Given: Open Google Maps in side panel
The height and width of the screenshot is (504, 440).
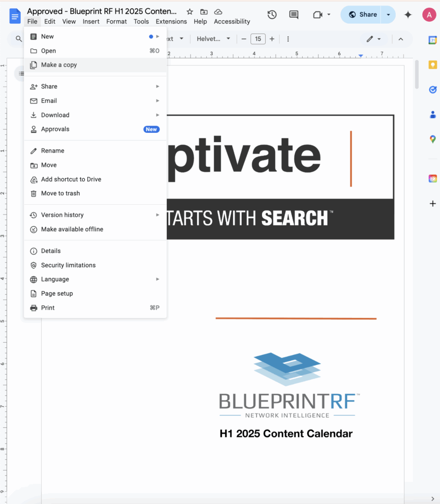Looking at the screenshot, I should click(433, 139).
